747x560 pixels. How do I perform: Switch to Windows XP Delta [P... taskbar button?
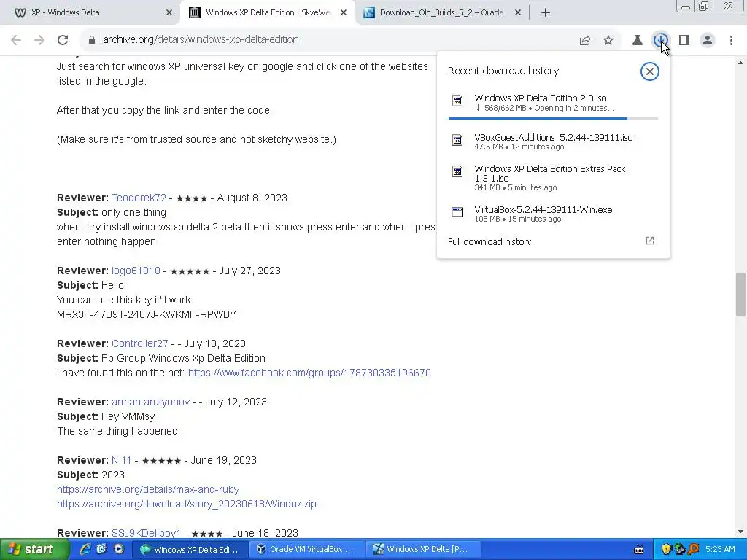pos(423,550)
